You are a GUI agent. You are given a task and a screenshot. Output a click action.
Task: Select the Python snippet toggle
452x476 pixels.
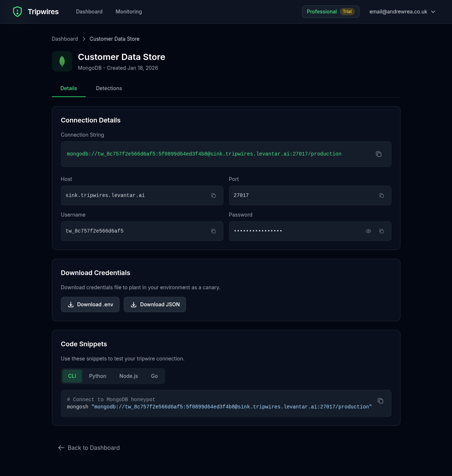point(98,376)
